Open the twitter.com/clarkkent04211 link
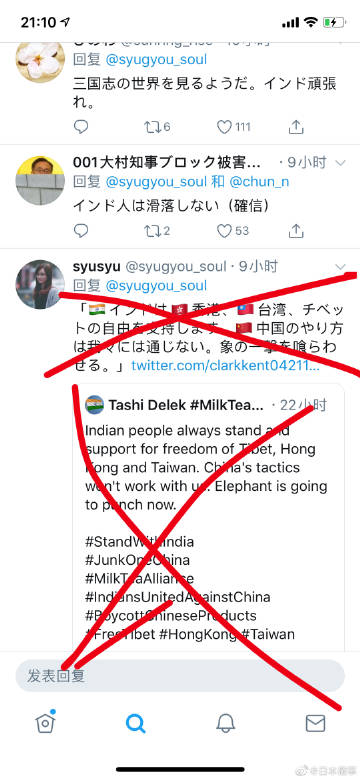The height and width of the screenshot is (779, 360). [x=225, y=366]
